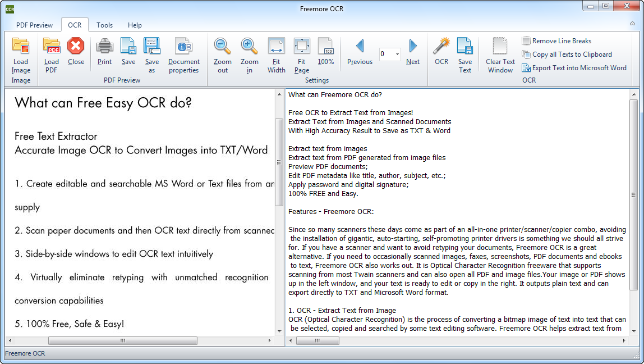644x364 pixels.
Task: Click '5. 100% Free, Safe & Easy!' in the preview
Action: pos(70,324)
